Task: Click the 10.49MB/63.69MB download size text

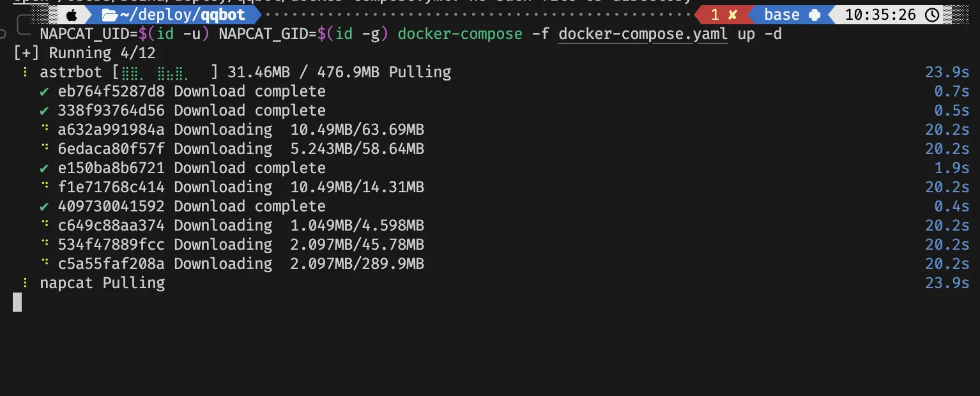Action: point(357,130)
